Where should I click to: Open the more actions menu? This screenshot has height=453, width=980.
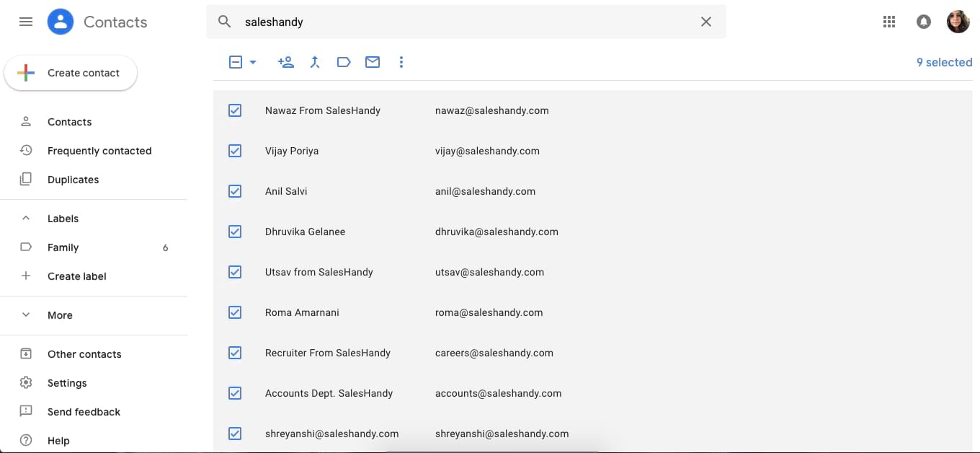click(x=401, y=62)
